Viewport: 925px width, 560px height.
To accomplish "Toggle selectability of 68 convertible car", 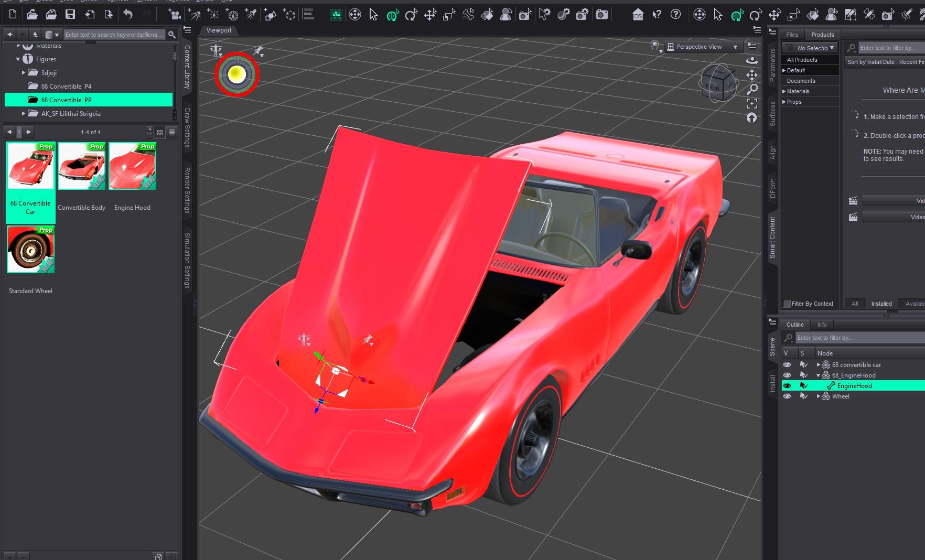I will coord(804,365).
